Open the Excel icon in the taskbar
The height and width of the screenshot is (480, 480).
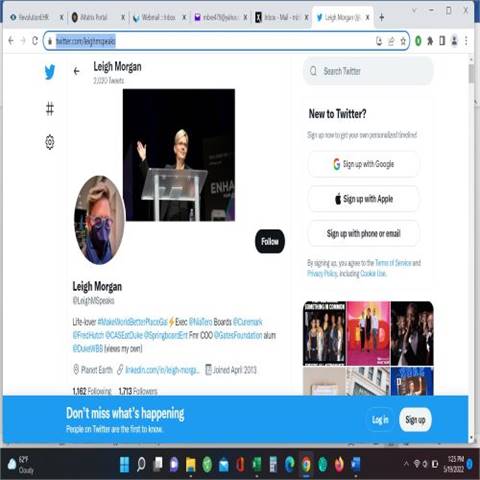point(257,464)
